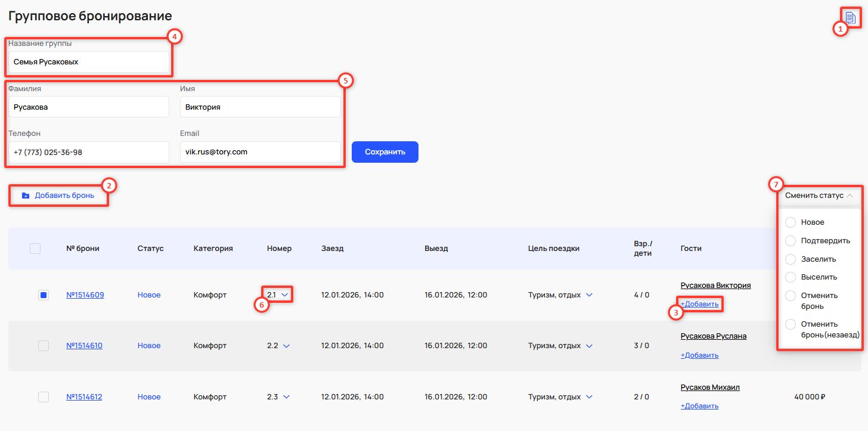Pick Выселить in status menu
The image size is (868, 431).
(x=790, y=277)
